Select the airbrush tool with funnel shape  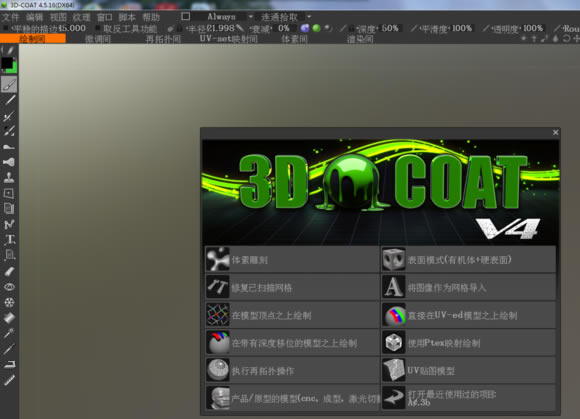click(x=9, y=162)
